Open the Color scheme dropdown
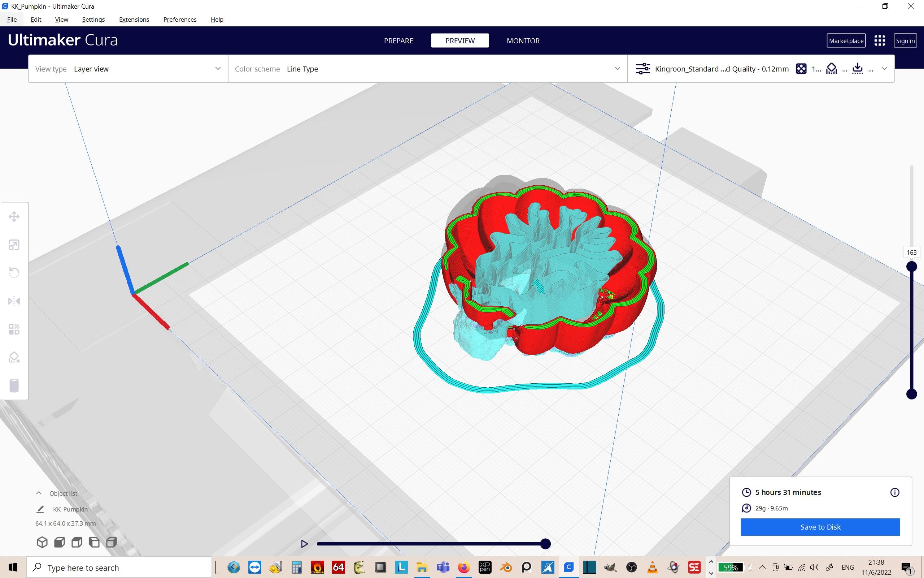The width and height of the screenshot is (924, 578). click(x=428, y=69)
